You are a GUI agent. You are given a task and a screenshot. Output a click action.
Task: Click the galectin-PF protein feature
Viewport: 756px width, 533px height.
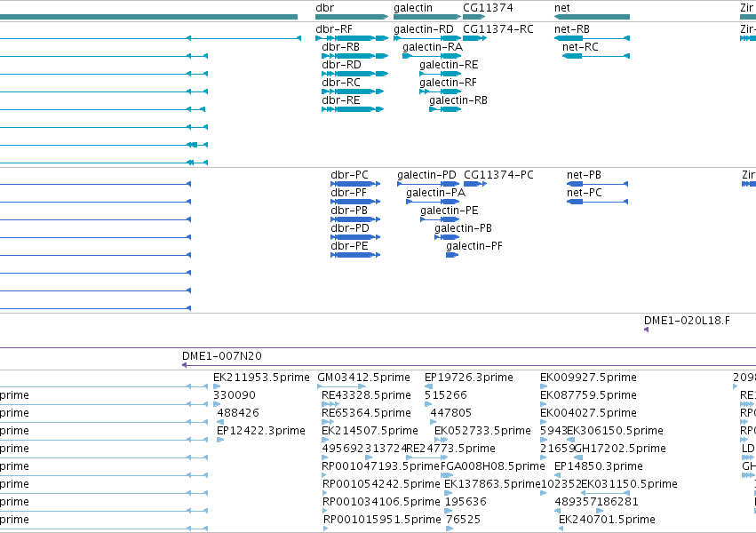point(452,255)
